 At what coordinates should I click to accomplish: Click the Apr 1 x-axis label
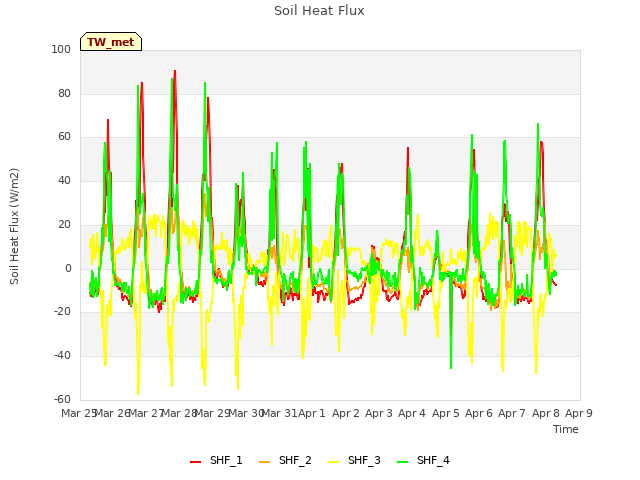coord(312,413)
